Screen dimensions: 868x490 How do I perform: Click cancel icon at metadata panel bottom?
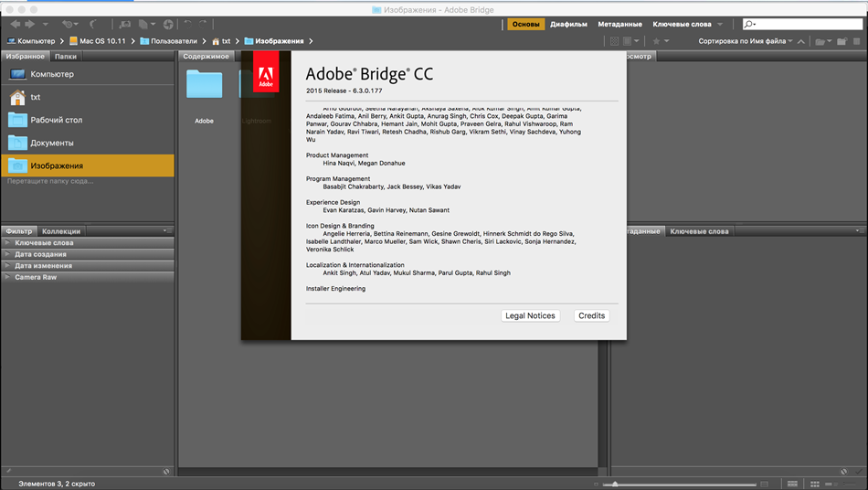point(843,471)
